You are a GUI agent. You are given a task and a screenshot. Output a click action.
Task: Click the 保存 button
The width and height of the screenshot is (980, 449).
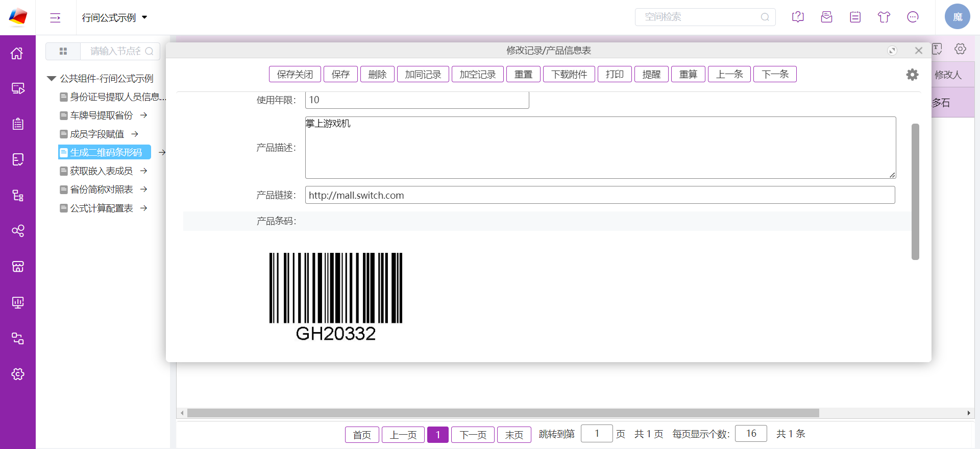(x=340, y=74)
